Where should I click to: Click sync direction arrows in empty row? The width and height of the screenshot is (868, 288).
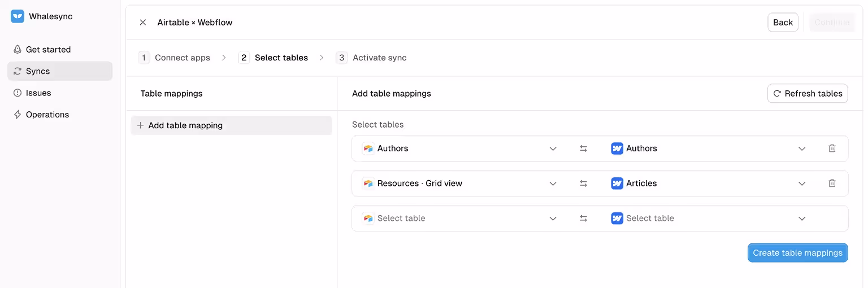pos(583,219)
